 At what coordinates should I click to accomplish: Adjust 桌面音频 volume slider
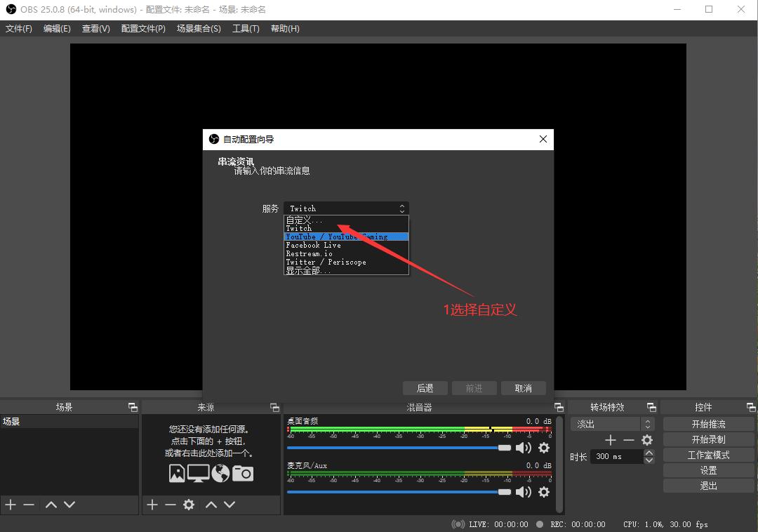[399, 448]
